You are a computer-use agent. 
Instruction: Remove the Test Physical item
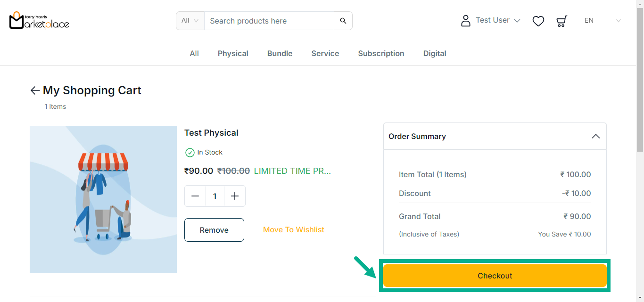tap(214, 230)
